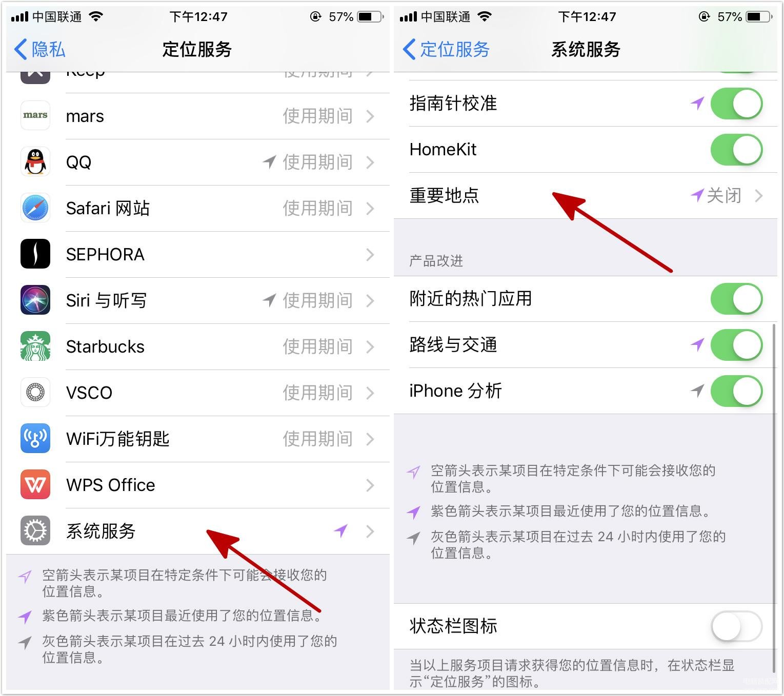This screenshot has height=696, width=784.
Task: Turn off the HomeKit switch
Action: tap(736, 150)
